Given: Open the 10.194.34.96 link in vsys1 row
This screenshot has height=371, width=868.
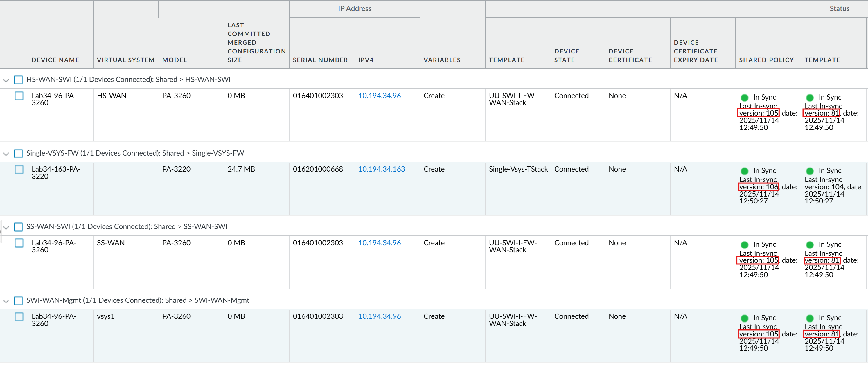Looking at the screenshot, I should (380, 316).
